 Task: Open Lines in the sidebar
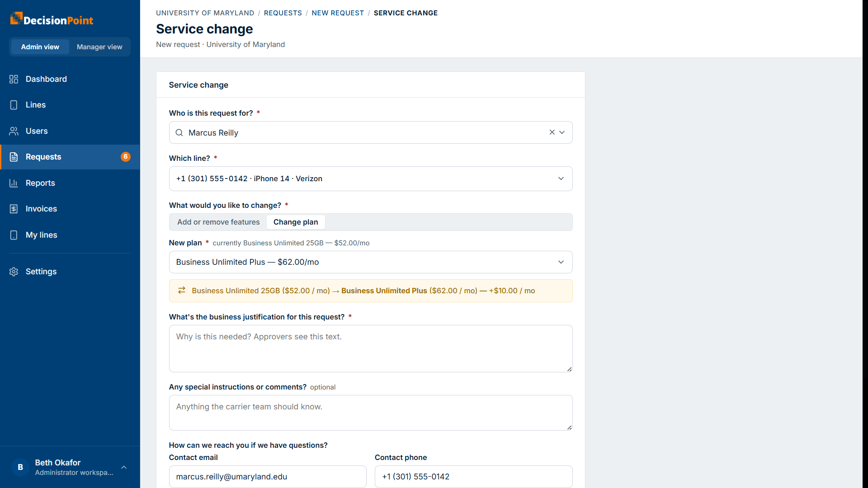[x=70, y=105]
